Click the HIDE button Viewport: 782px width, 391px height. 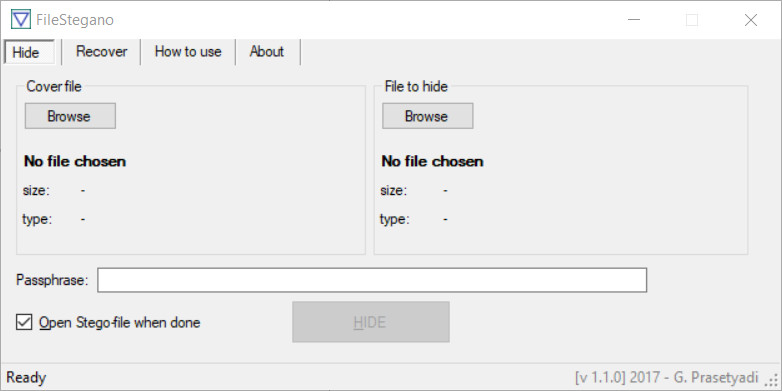371,322
